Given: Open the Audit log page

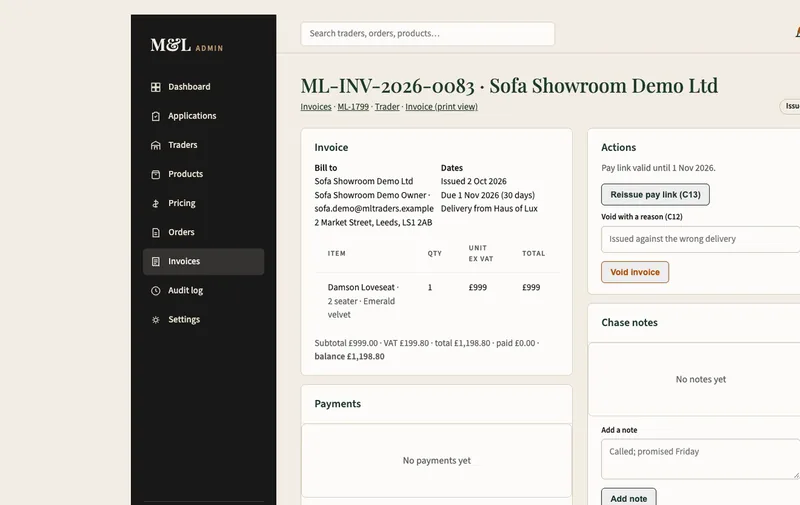Looking at the screenshot, I should 203,291.
